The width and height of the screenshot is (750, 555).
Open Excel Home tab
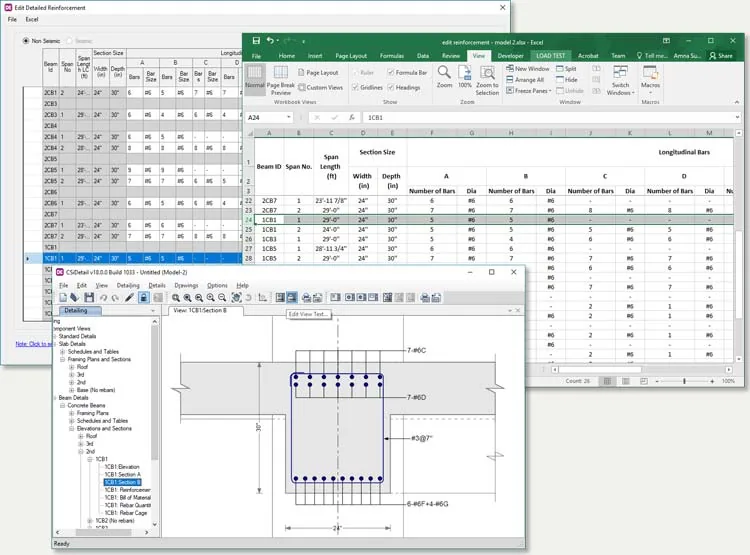click(x=287, y=56)
